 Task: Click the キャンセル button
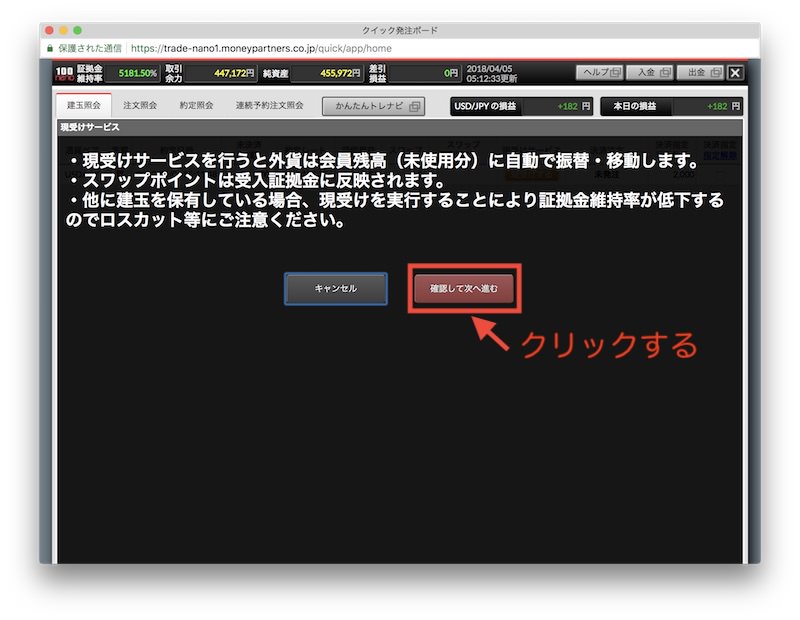click(336, 289)
